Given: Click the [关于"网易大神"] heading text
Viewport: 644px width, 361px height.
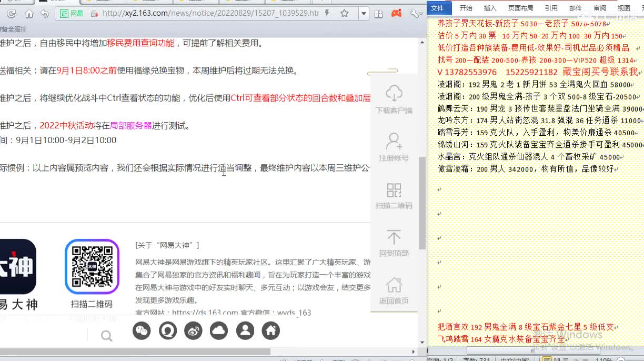Looking at the screenshot, I should point(167,245).
